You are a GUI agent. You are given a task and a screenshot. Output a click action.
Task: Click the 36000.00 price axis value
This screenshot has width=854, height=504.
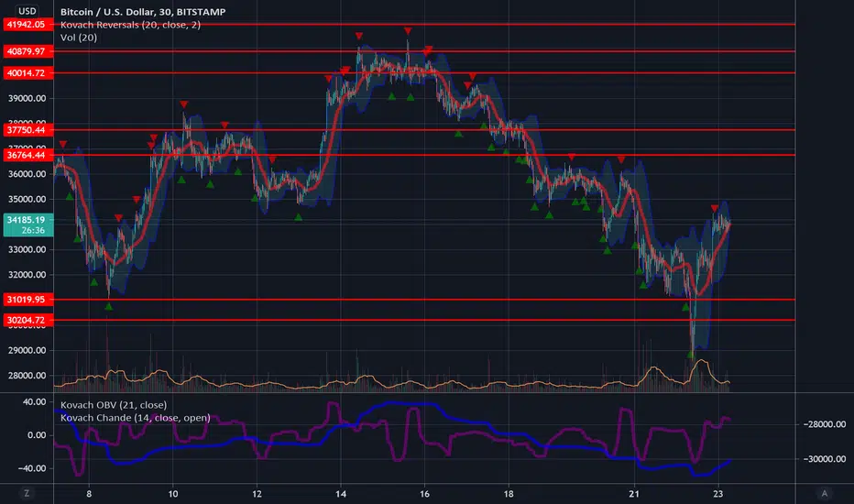pos(27,174)
